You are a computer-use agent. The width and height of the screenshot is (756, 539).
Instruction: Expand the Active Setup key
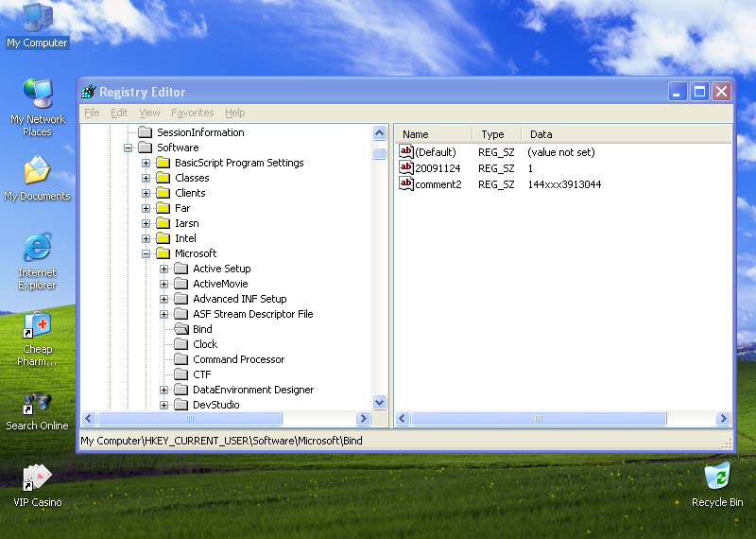click(163, 269)
